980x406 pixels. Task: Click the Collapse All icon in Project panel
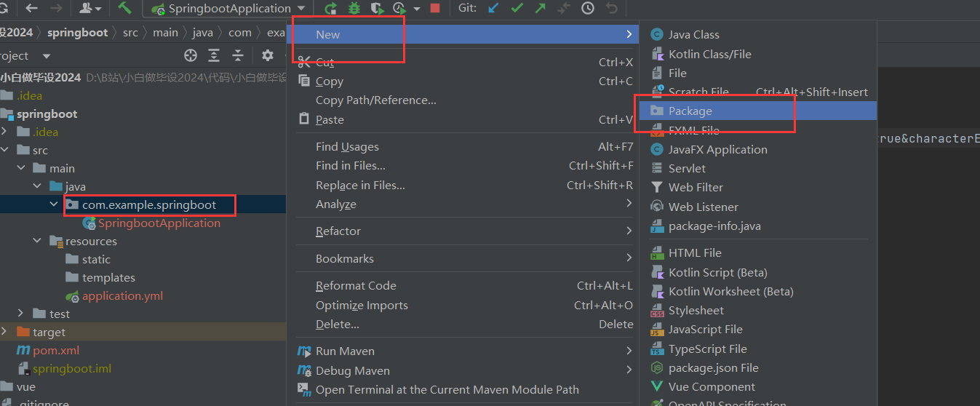point(237,55)
